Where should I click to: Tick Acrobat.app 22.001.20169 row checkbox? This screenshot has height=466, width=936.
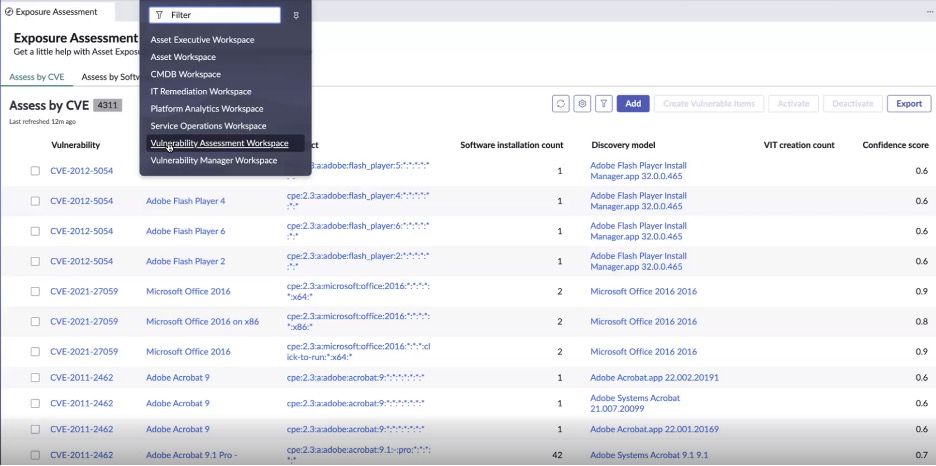coord(35,430)
